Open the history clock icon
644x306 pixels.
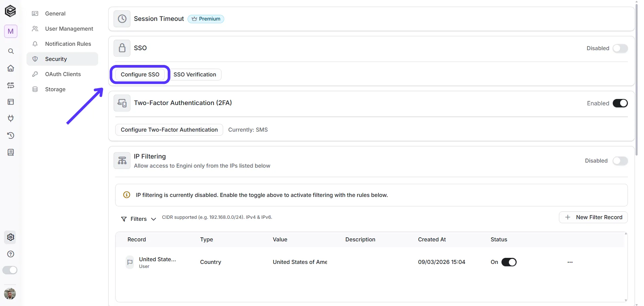point(11,135)
